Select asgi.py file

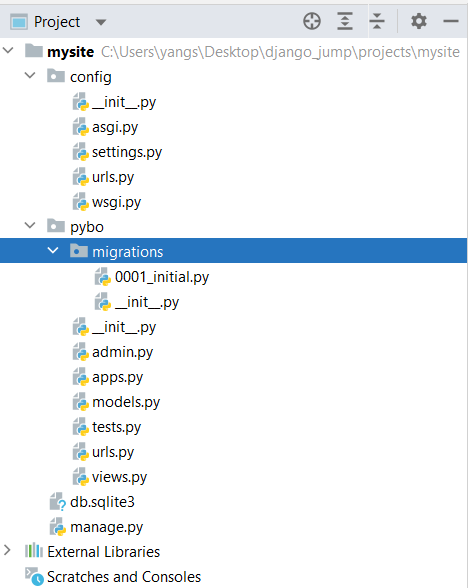click(x=115, y=127)
